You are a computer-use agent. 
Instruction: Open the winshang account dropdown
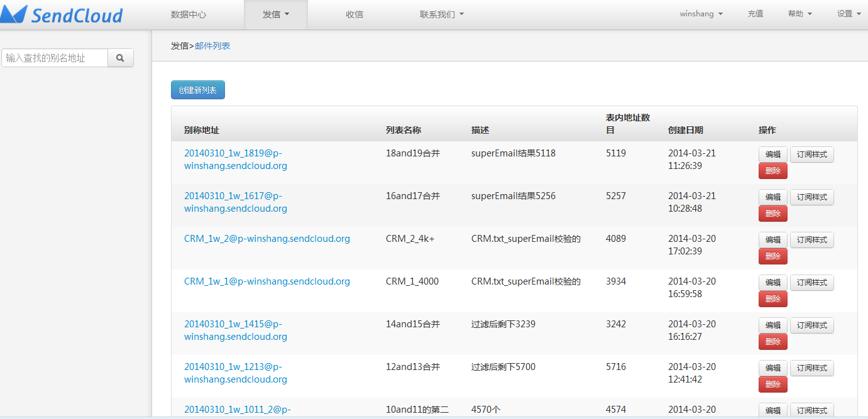point(701,14)
